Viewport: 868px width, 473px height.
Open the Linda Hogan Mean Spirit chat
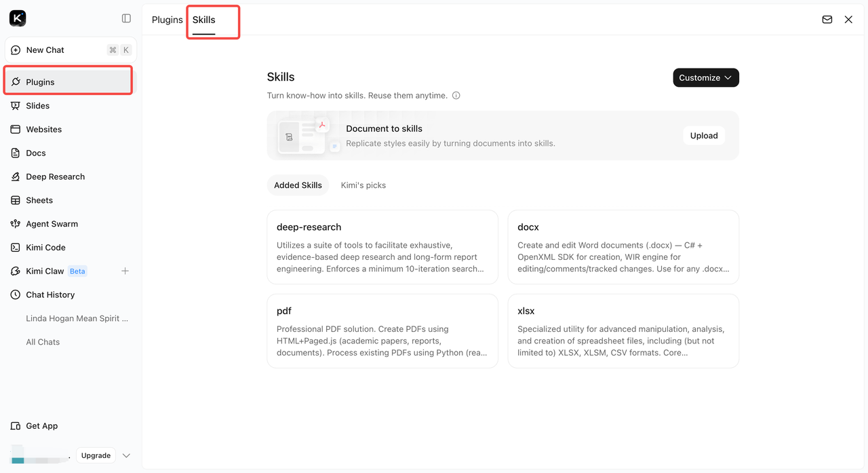click(x=77, y=318)
